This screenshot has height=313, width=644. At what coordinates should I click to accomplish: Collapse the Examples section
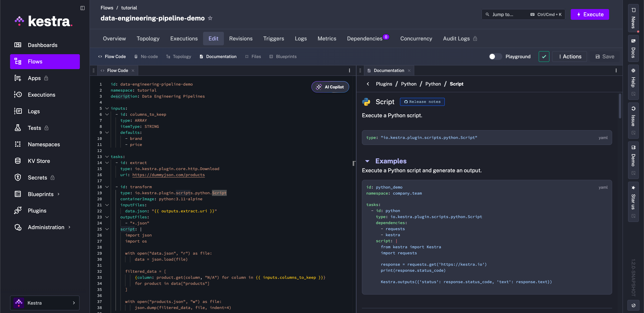(367, 161)
